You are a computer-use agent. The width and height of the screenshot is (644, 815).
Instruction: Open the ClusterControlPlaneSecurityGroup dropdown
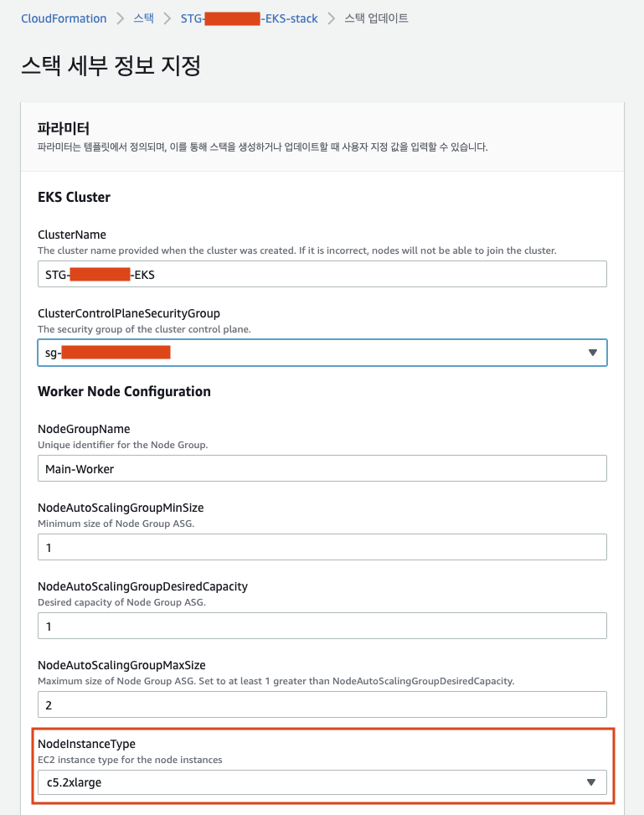tap(322, 353)
